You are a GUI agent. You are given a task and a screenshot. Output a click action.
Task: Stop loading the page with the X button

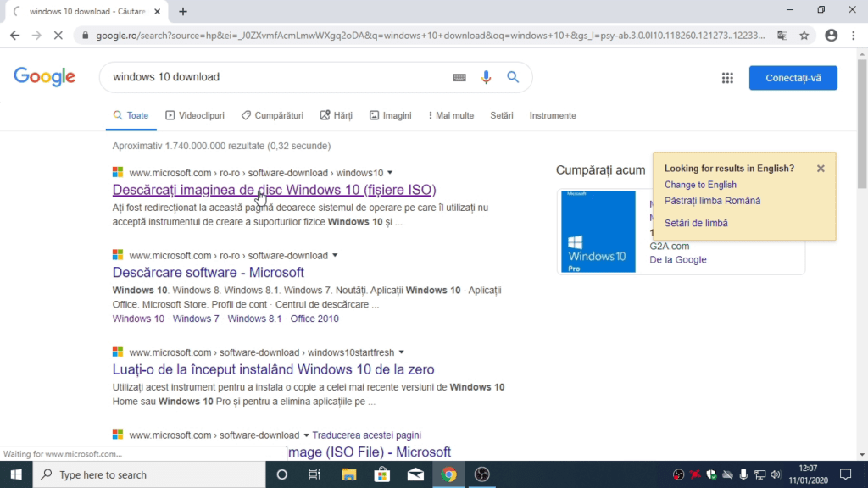pyautogui.click(x=58, y=36)
